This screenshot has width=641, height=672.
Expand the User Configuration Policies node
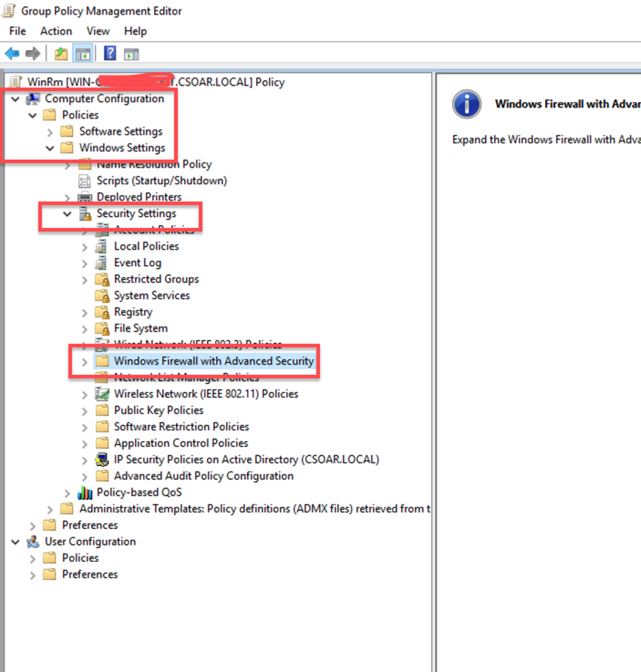32,558
